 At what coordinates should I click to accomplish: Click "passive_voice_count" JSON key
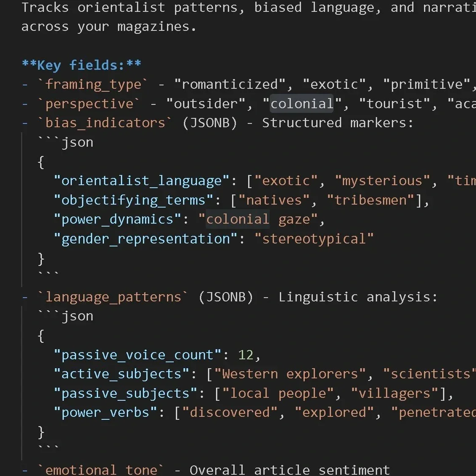pyautogui.click(x=137, y=355)
